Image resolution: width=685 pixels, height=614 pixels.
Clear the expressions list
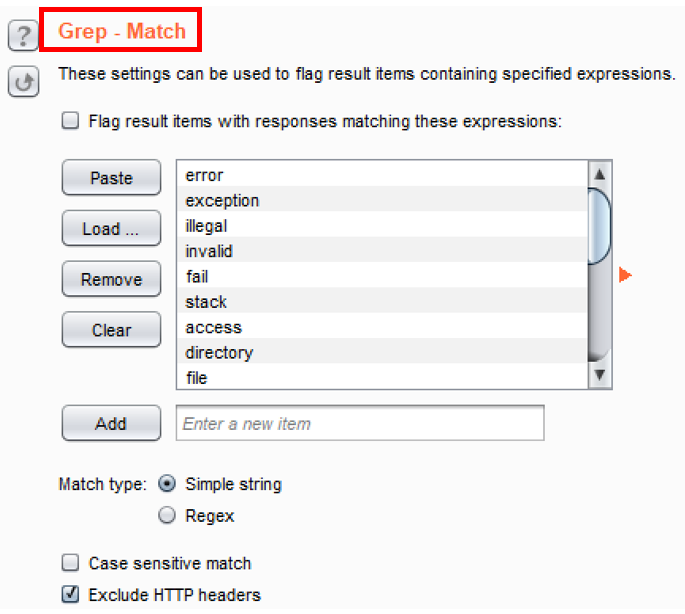click(x=111, y=330)
